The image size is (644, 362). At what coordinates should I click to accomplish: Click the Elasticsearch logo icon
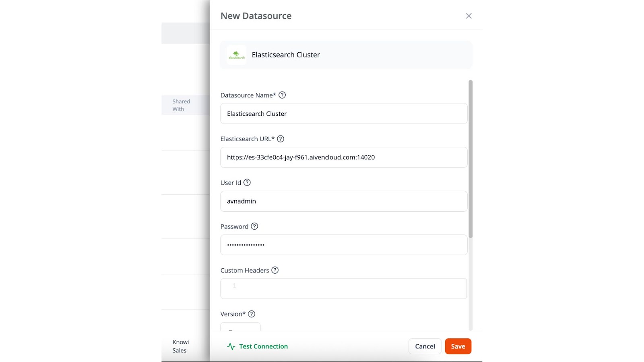[237, 55]
